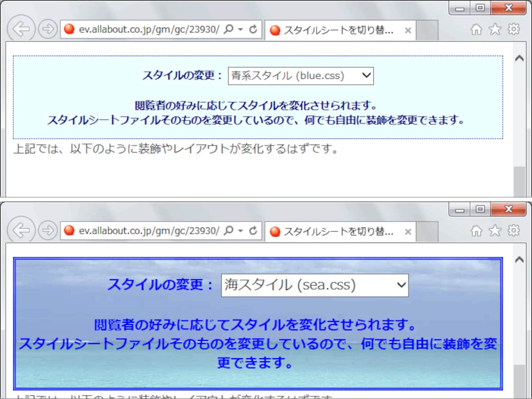Viewport: 532px width, 399px height.
Task: Open the 青系スタイル (blue.css) dropdown
Action: [x=301, y=76]
